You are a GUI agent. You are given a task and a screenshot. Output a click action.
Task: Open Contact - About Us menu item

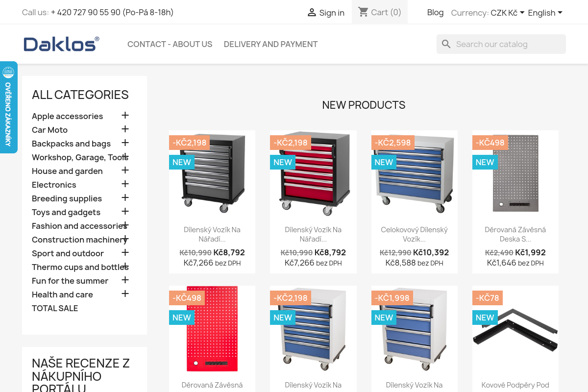[170, 44]
